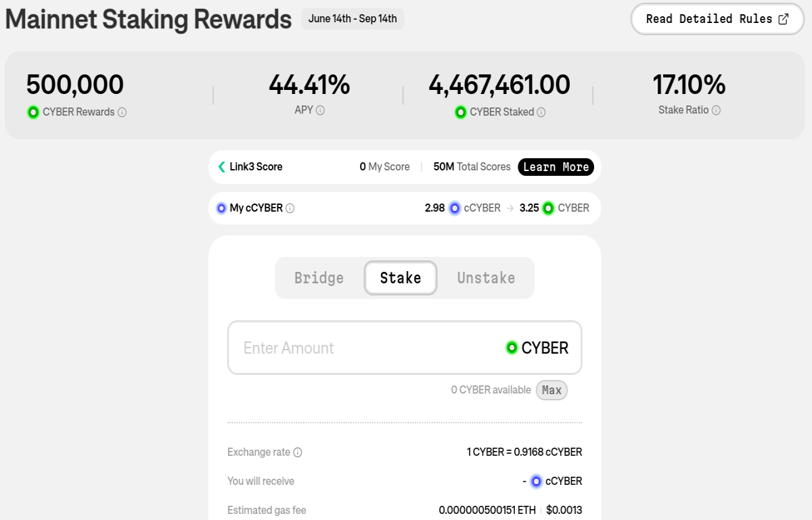Click green CYBER icon in amount field

[x=512, y=348]
